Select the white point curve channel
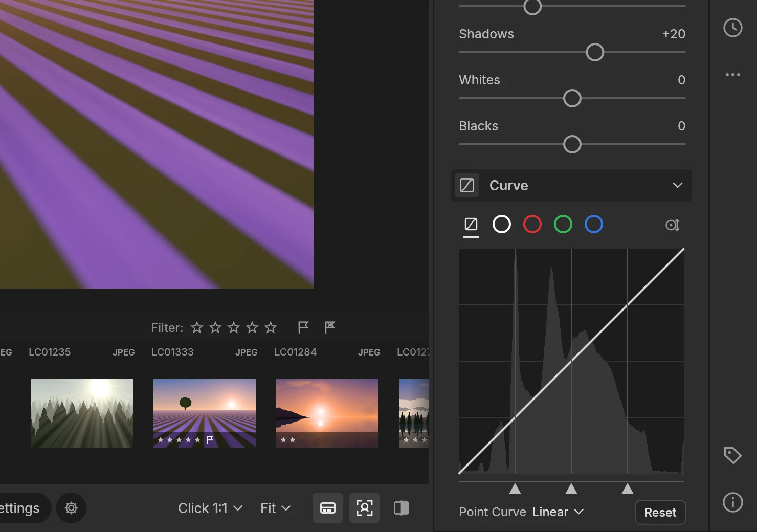This screenshot has height=532, width=757. coord(502,224)
